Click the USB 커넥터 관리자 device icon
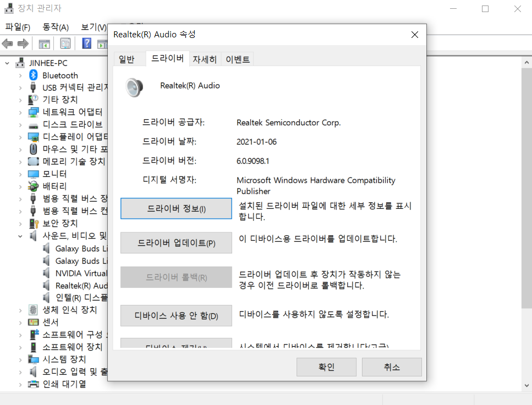The width and height of the screenshot is (532, 405). tap(33, 87)
